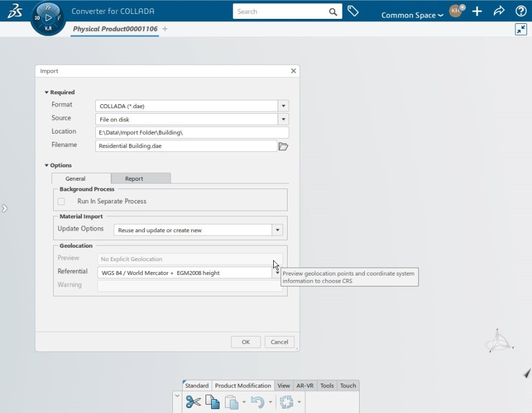Screen dimensions: 532x413
Task: Click the Location path field
Action: [192, 132]
